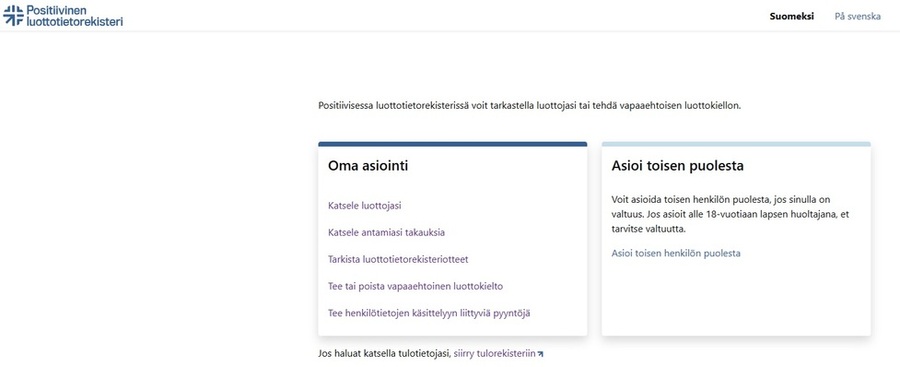Click the text Jos haluat katsella tulotietojasi
900x367 pixels.
[x=385, y=354]
